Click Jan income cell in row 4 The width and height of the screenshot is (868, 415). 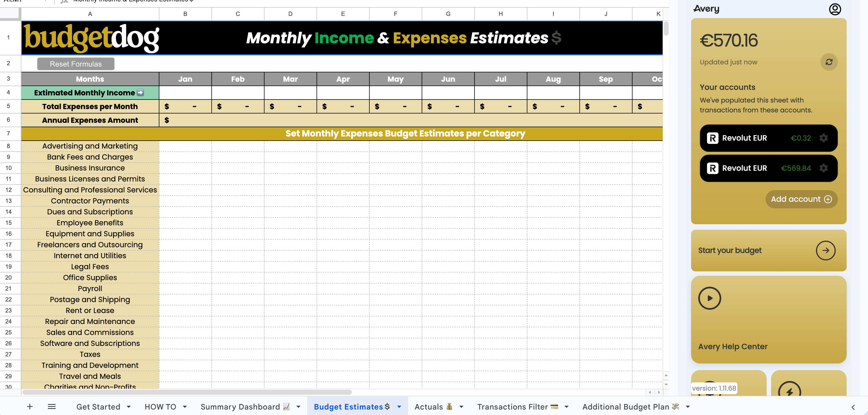pyautogui.click(x=185, y=92)
